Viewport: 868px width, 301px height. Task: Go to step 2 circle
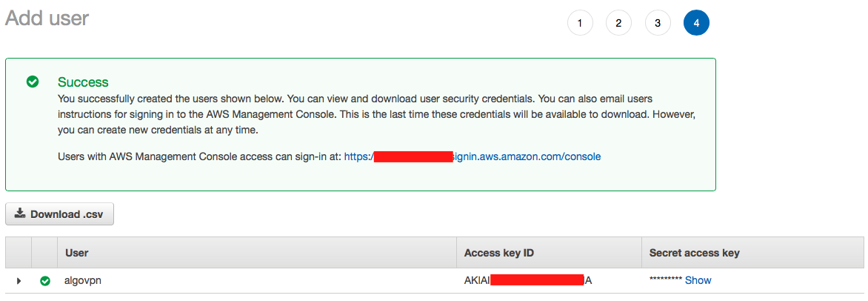point(619,23)
